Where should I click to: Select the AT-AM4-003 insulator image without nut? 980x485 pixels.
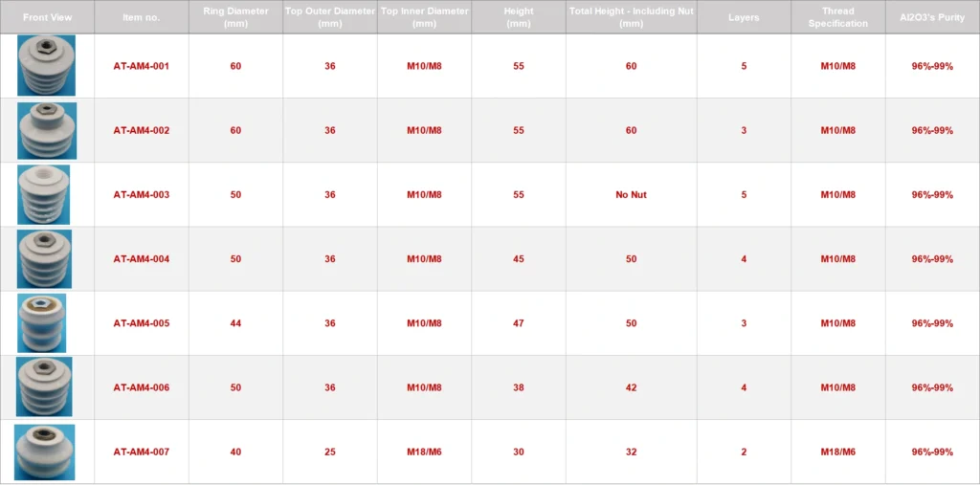click(44, 194)
